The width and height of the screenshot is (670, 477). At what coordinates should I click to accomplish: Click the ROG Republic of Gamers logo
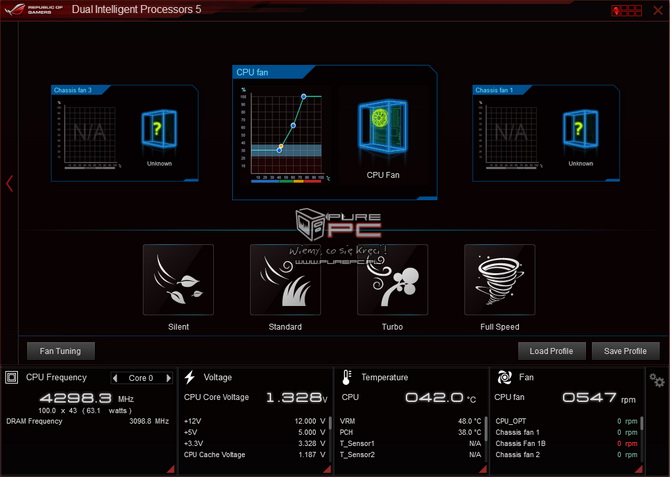point(34,9)
